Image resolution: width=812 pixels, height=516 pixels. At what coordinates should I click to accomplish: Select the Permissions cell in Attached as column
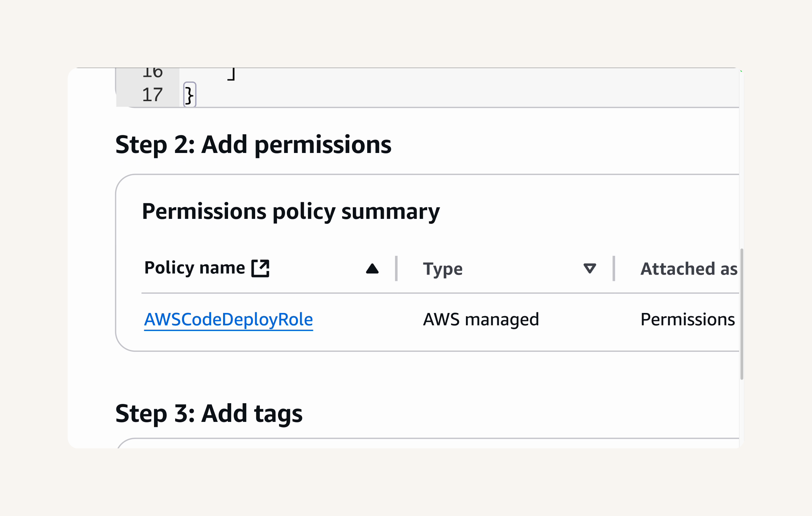point(688,320)
